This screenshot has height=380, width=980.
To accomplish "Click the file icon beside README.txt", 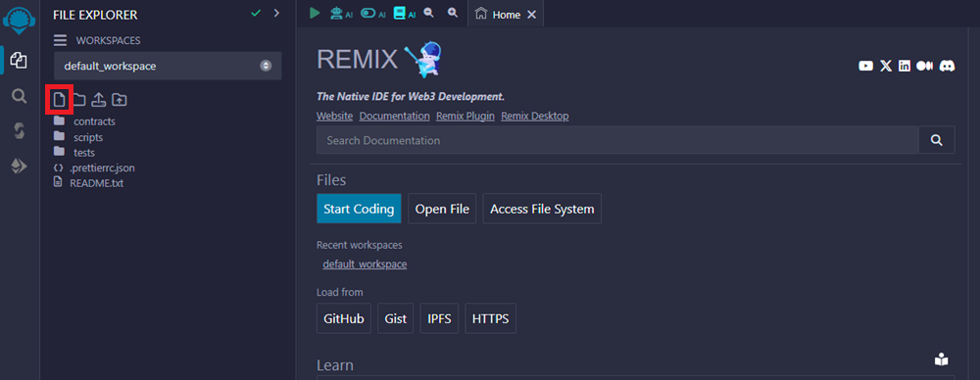I will [x=58, y=182].
